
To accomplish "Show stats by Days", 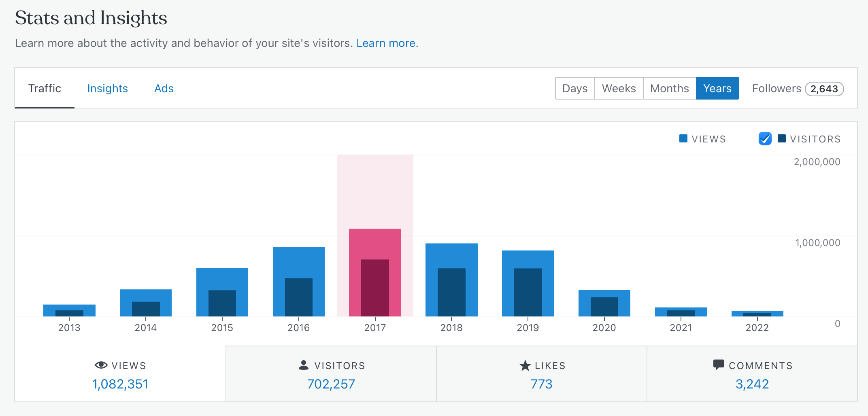I will tap(574, 88).
